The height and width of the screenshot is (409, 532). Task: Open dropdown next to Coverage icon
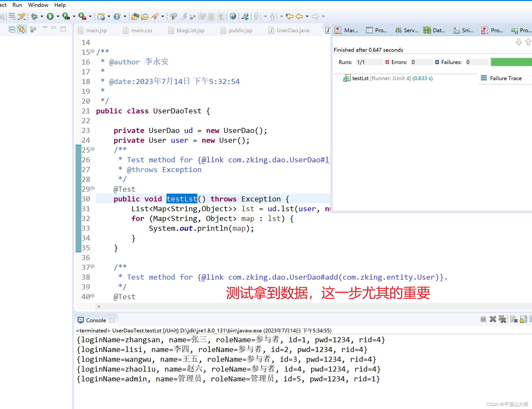[x=74, y=17]
